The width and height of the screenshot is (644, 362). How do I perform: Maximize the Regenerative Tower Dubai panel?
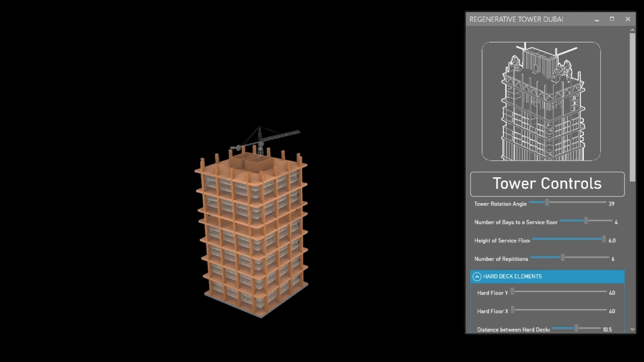pyautogui.click(x=612, y=19)
